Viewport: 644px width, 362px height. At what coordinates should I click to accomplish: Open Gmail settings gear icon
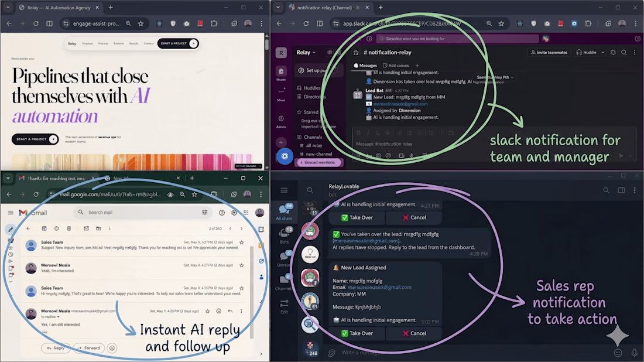tap(234, 213)
